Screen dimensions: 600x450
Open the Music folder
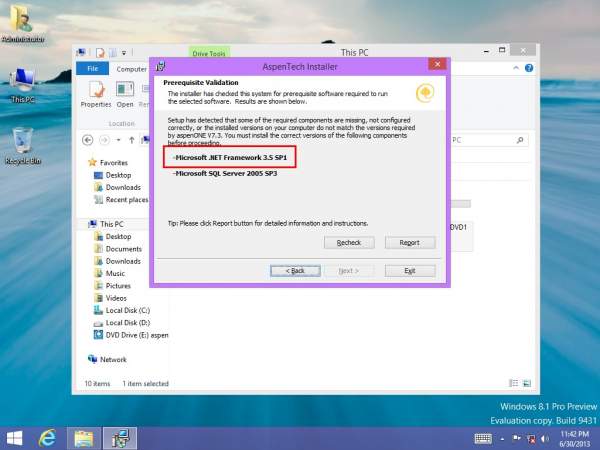[109, 273]
